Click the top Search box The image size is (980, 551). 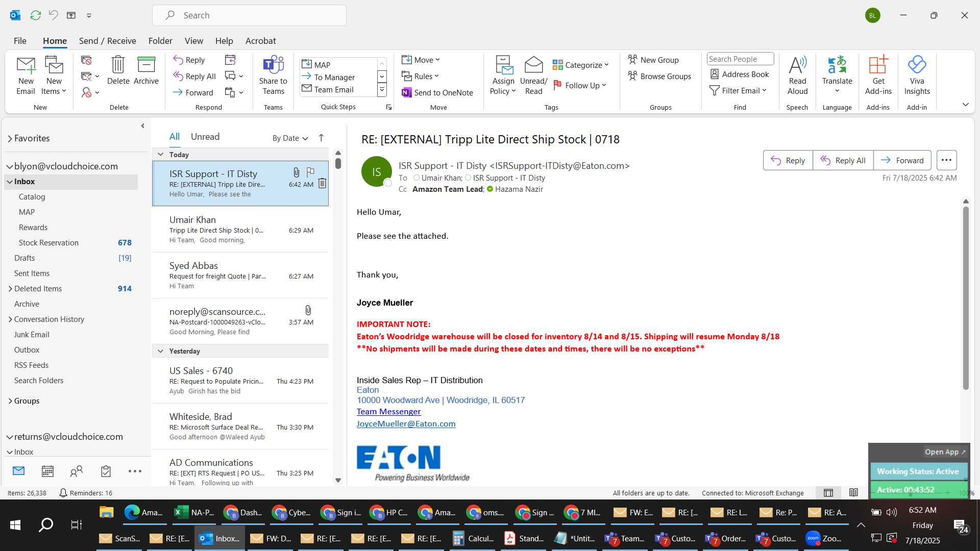click(x=249, y=15)
